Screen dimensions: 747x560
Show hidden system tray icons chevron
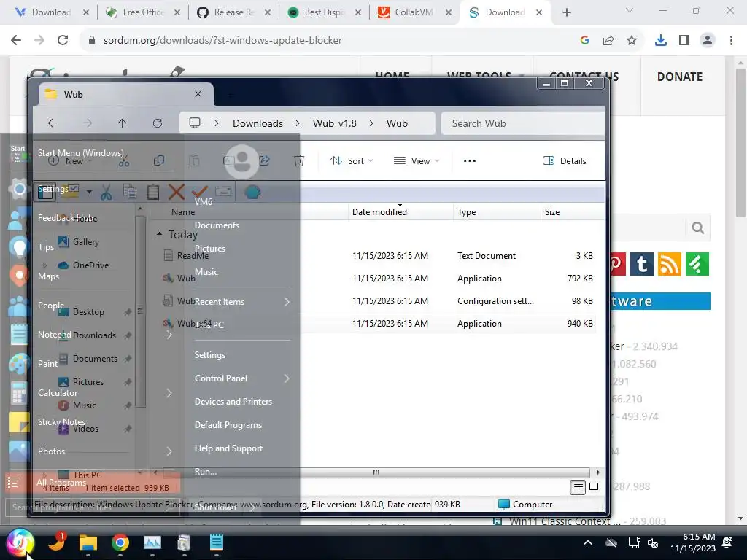(588, 542)
